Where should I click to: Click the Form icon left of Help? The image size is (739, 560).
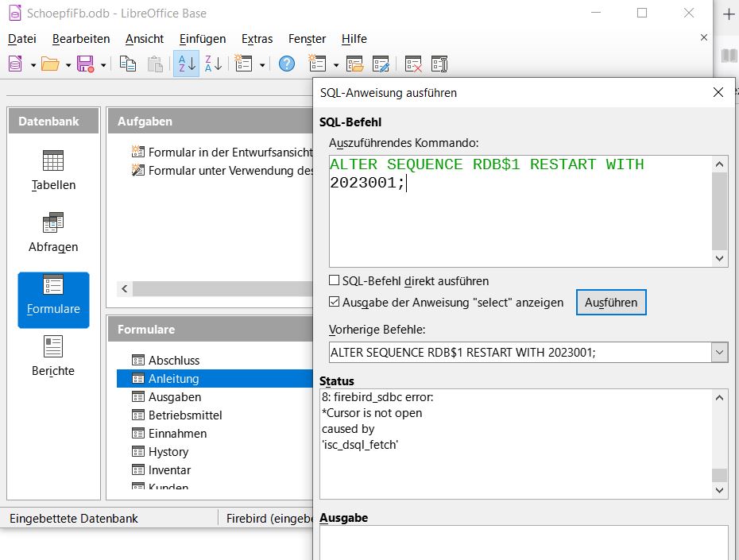(244, 64)
